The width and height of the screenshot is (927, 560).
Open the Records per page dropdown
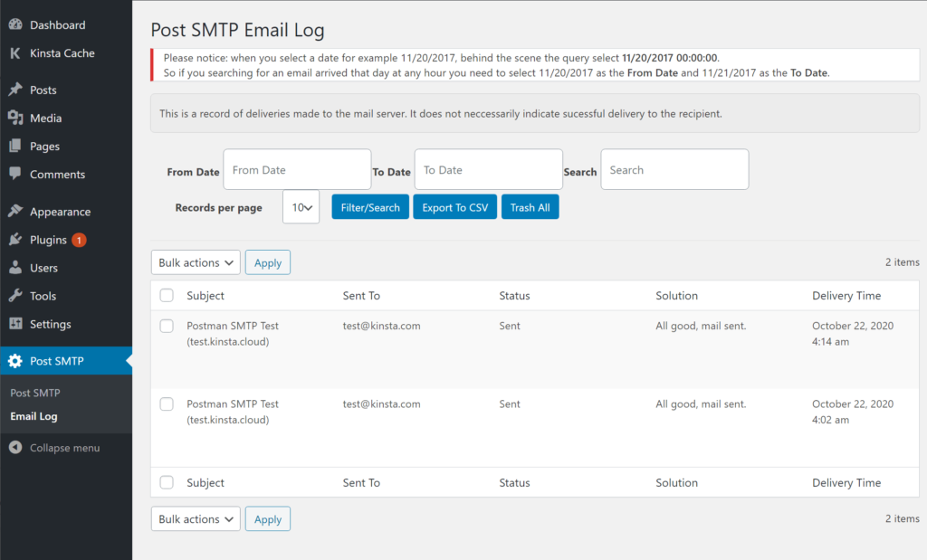click(x=301, y=206)
